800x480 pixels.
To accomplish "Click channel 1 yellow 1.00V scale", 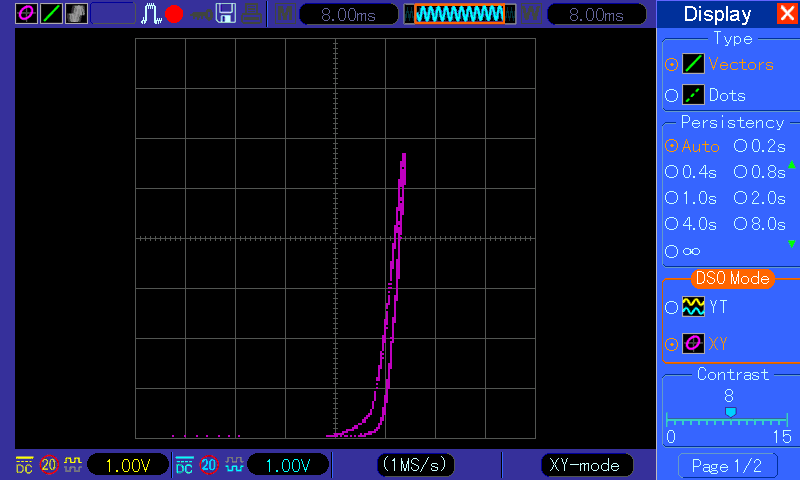I will [128, 465].
